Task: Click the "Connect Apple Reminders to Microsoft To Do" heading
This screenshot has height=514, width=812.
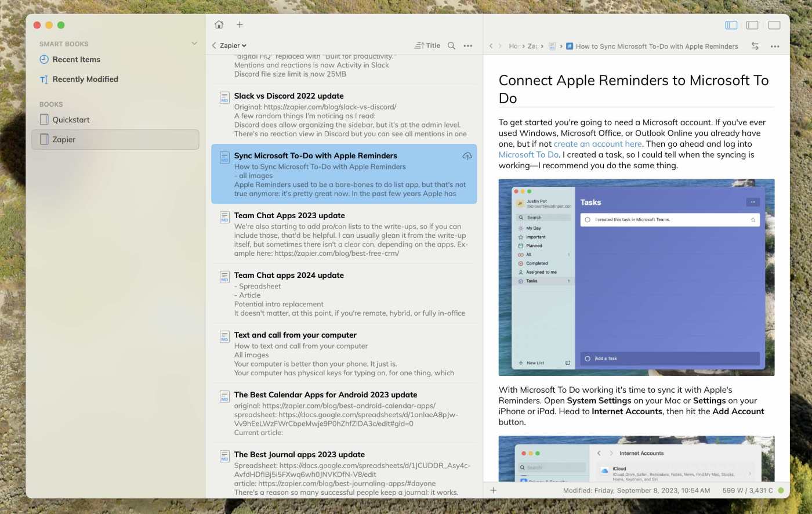Action: (634, 89)
